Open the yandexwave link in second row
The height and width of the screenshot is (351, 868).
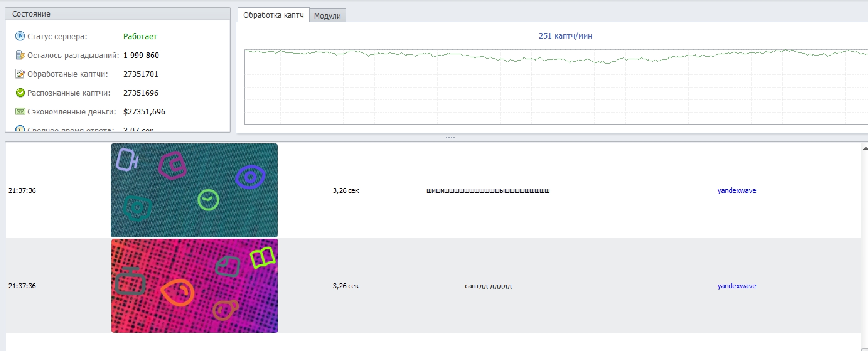click(x=736, y=286)
